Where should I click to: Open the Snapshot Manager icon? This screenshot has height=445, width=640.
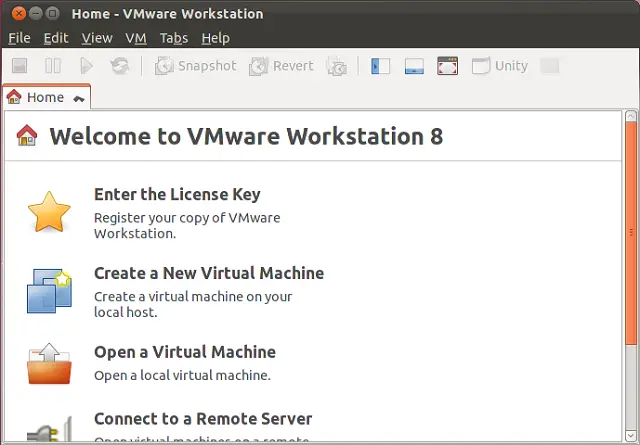337,67
